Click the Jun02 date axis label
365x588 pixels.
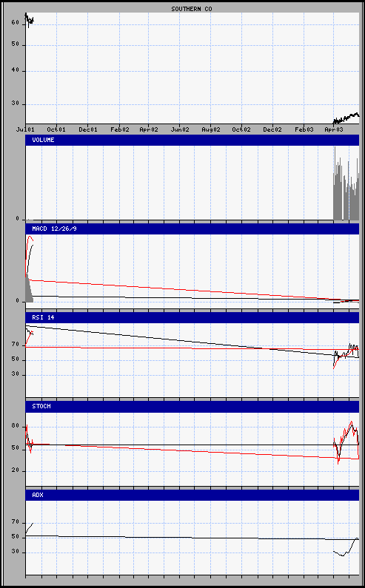(x=180, y=129)
